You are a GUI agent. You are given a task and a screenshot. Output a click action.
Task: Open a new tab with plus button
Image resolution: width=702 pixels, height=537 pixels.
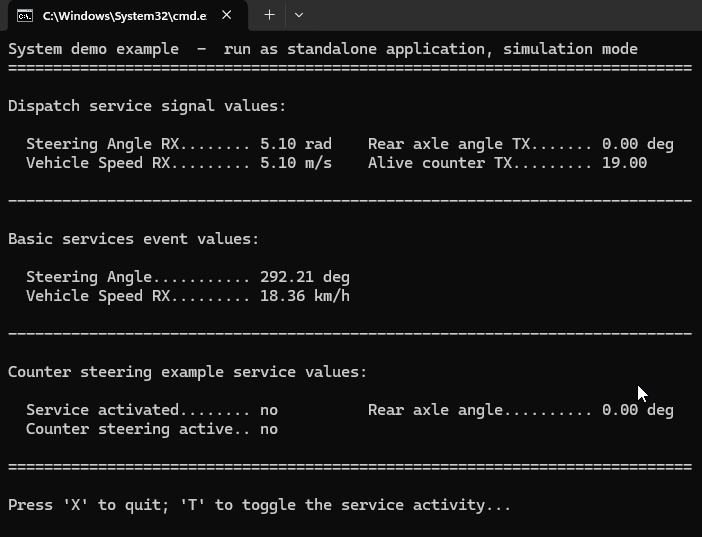pos(269,15)
